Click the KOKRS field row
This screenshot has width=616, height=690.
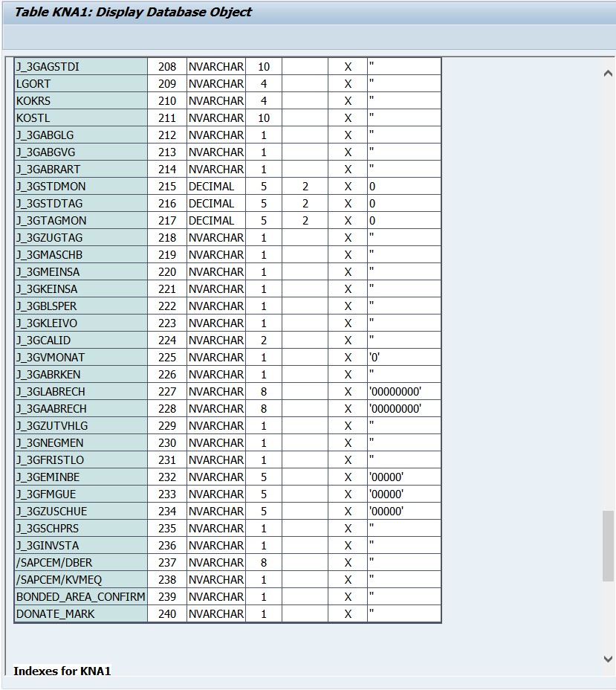coord(228,101)
